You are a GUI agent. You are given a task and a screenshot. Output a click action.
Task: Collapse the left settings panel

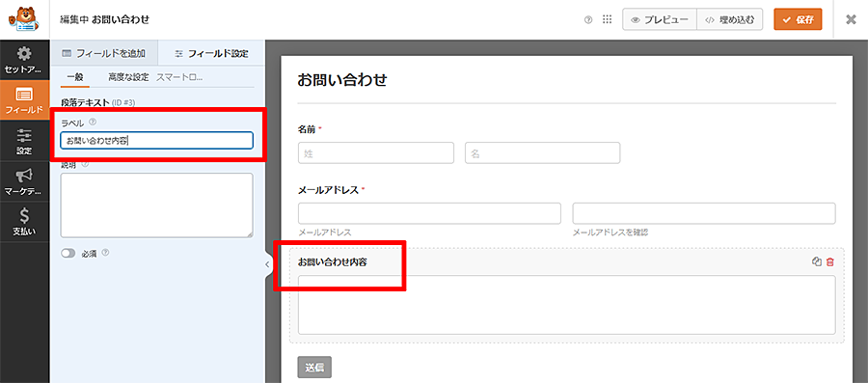pyautogui.click(x=267, y=264)
